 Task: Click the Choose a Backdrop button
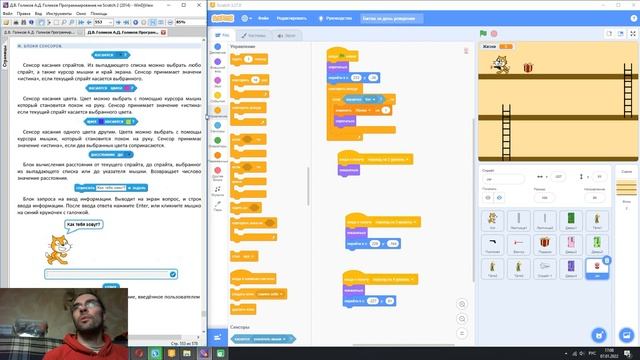click(627, 335)
